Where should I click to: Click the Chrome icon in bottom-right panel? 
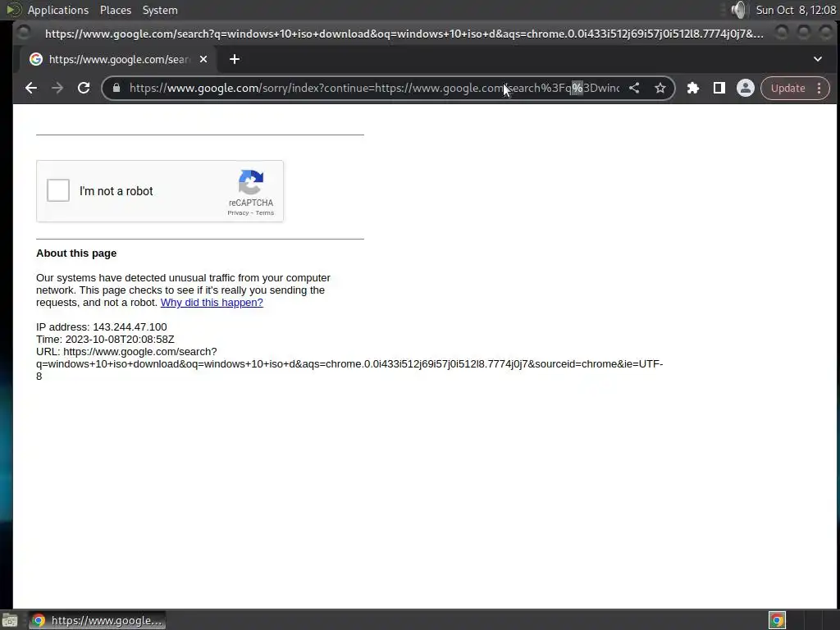[777, 620]
